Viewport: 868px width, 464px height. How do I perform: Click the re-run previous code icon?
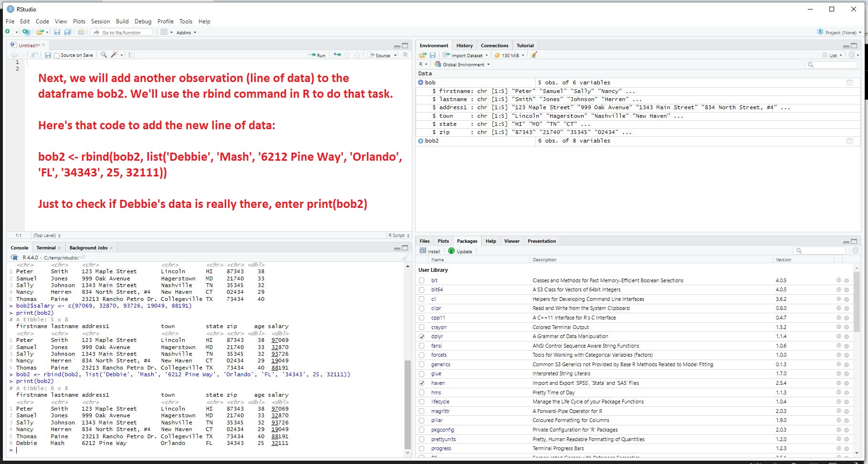337,55
